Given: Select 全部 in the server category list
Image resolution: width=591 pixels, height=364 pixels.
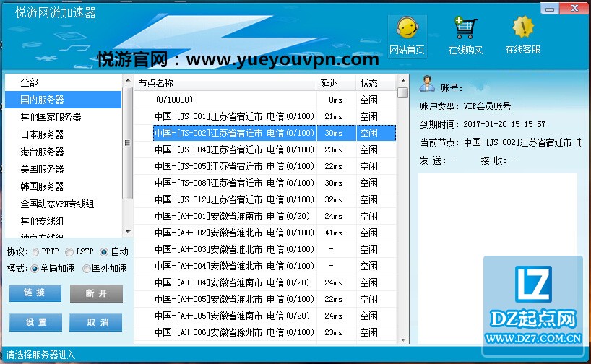Looking at the screenshot, I should (x=64, y=82).
